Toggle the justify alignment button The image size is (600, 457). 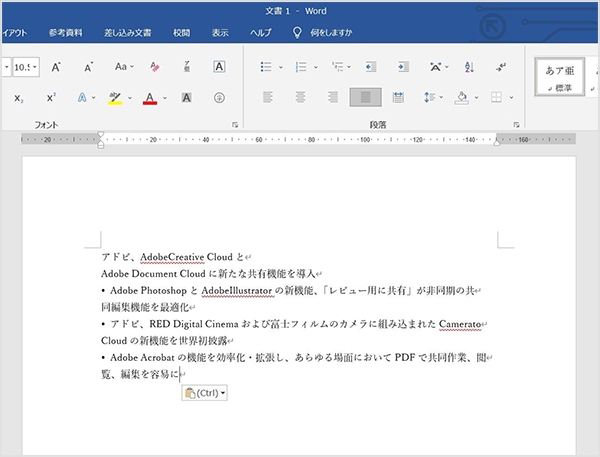coord(365,97)
